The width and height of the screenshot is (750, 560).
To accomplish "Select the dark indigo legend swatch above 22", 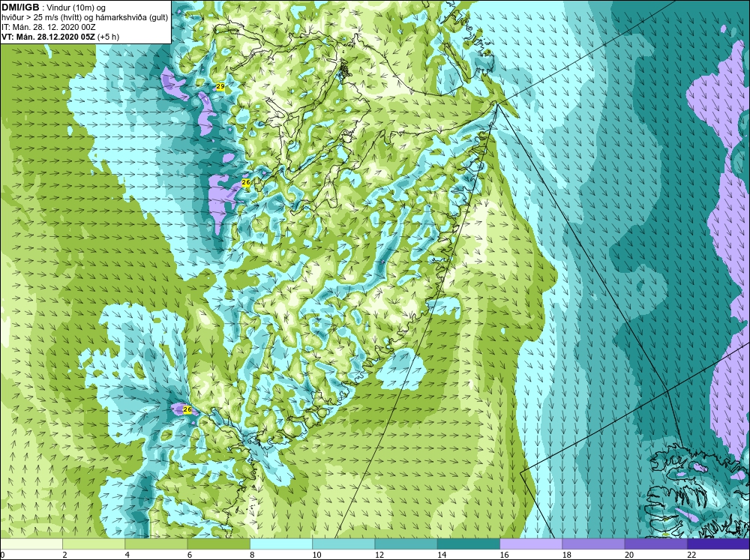I will tap(718, 544).
